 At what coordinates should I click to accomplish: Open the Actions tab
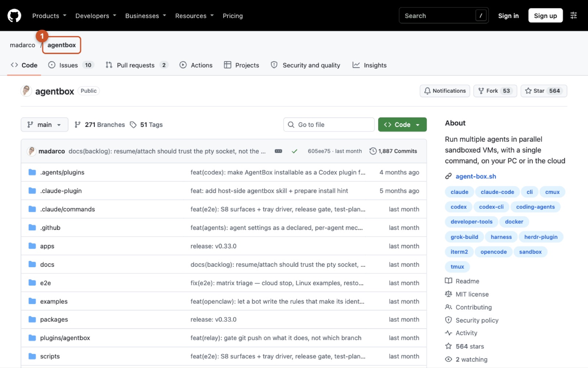coord(196,65)
